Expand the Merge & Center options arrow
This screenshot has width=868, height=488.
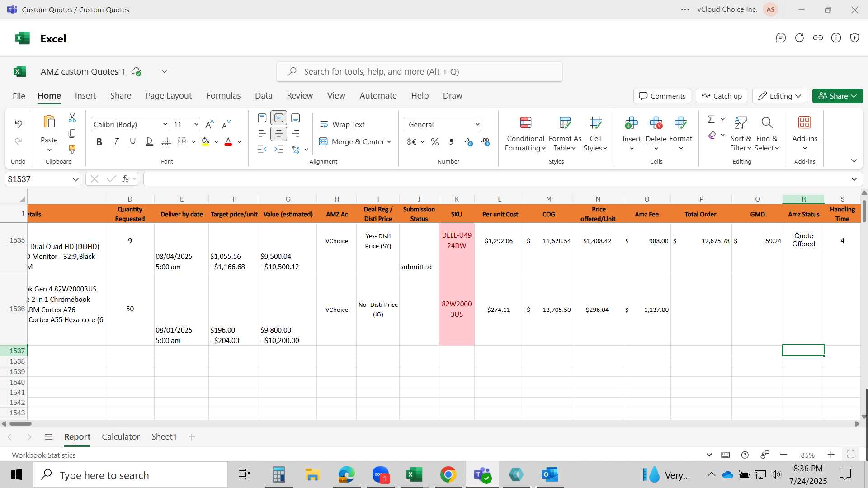(389, 142)
